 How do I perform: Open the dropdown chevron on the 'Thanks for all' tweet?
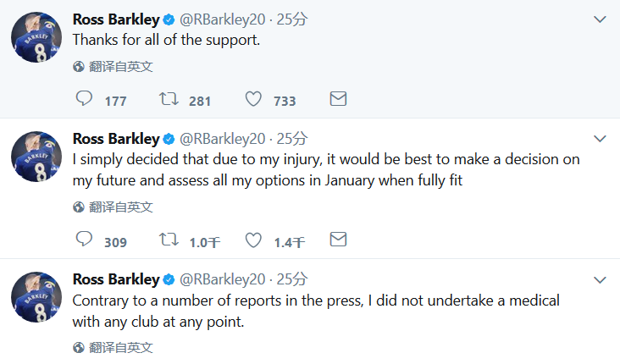600,19
